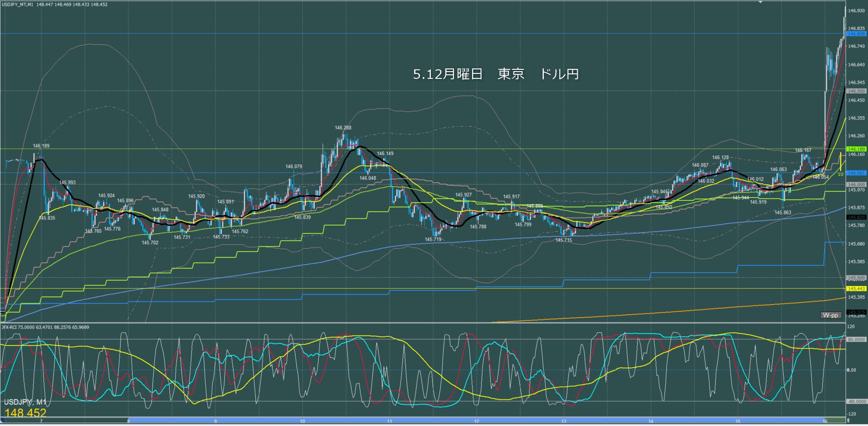
Task: Click the 145.765 price label
Action: [x=93, y=231]
